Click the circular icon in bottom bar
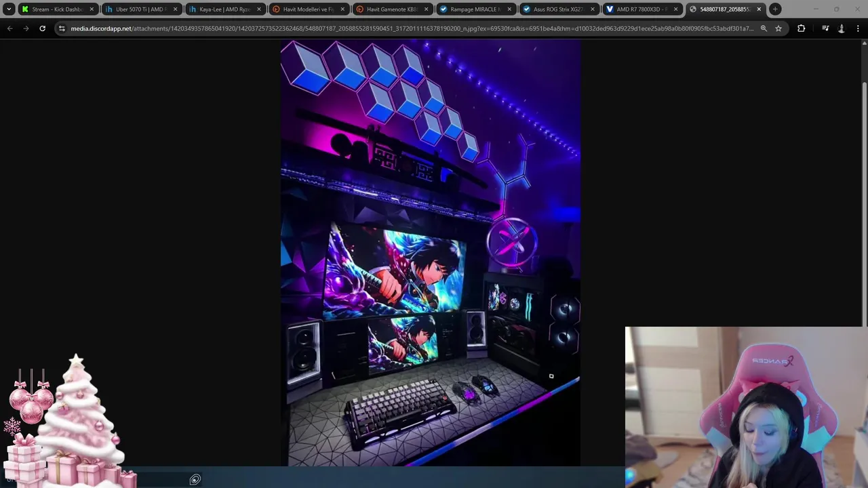The height and width of the screenshot is (488, 868). (x=195, y=480)
